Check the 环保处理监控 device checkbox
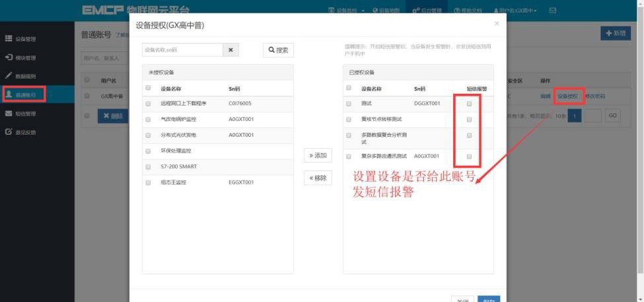Image resolution: width=644 pixels, height=302 pixels. pos(148,151)
